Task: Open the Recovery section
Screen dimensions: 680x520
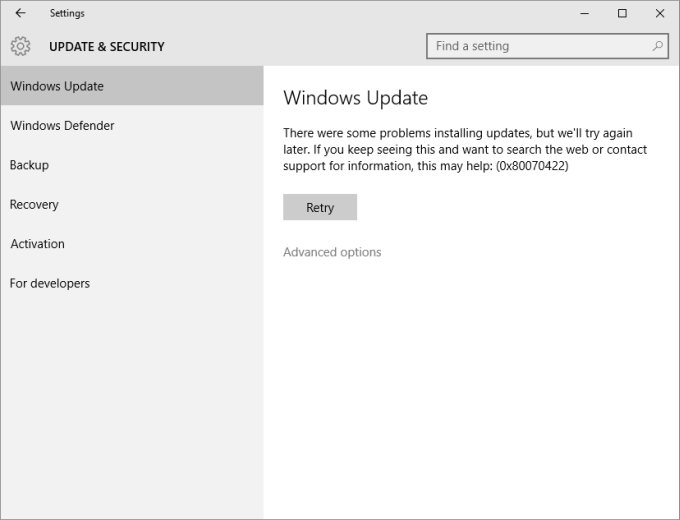Action: tap(132, 204)
